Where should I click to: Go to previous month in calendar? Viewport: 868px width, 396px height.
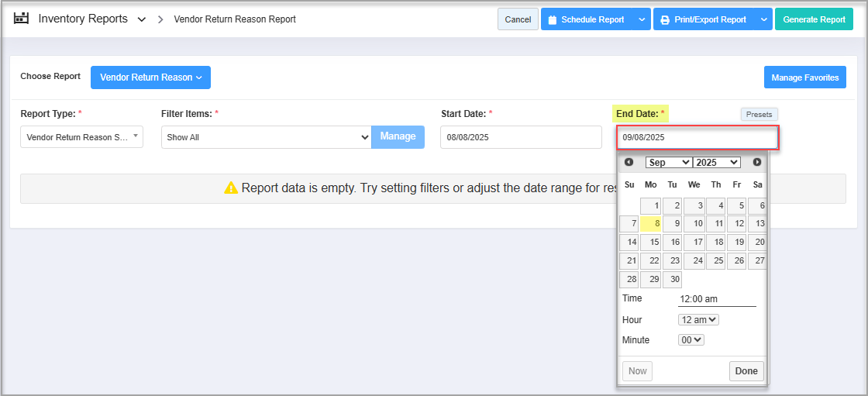[629, 162]
